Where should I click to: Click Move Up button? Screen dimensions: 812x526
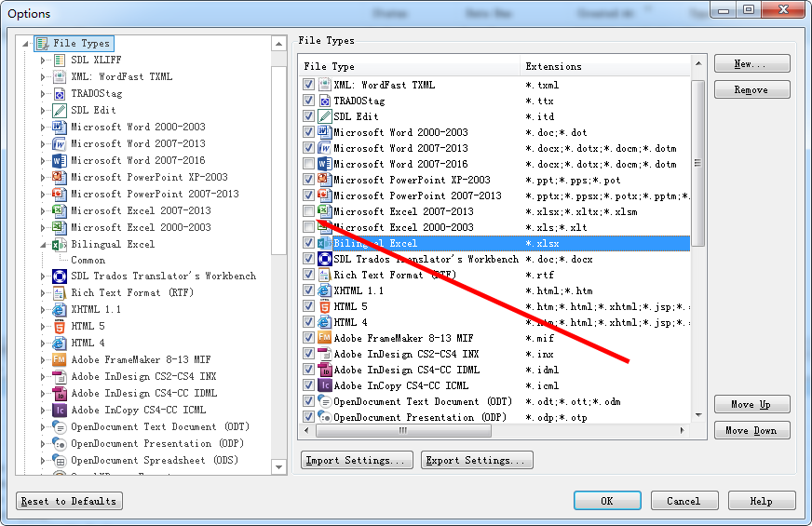(x=751, y=404)
